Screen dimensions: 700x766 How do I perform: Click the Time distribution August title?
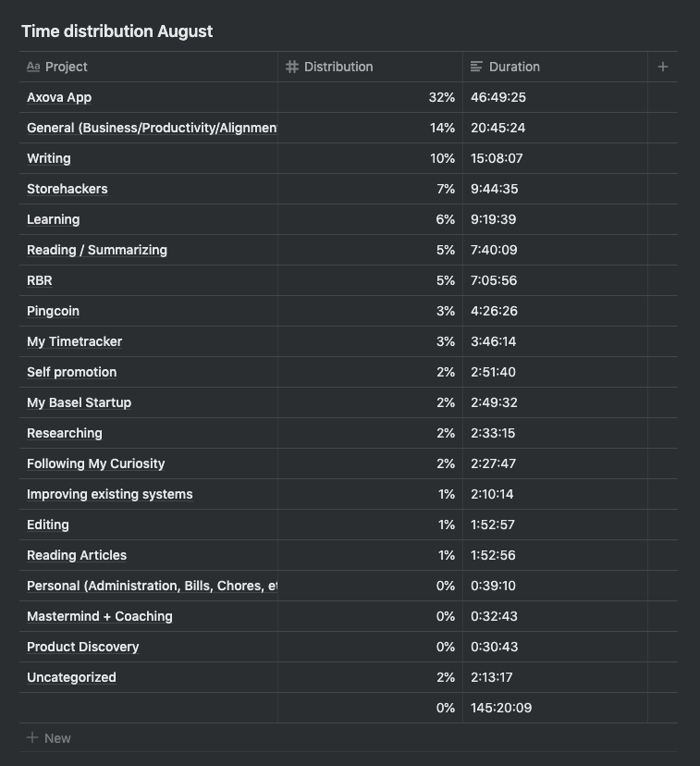117,31
